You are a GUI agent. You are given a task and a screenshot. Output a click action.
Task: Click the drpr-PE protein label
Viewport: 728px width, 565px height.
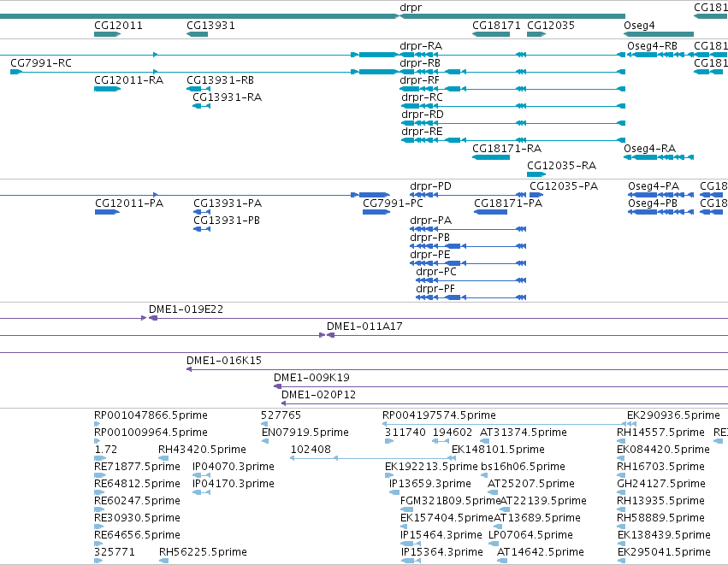coord(430,255)
